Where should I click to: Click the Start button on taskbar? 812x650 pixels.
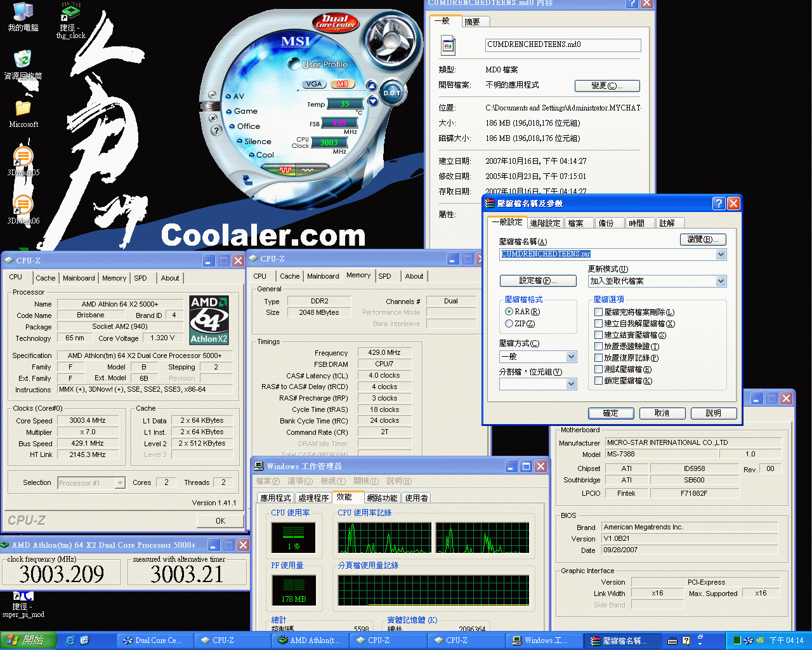(x=28, y=640)
